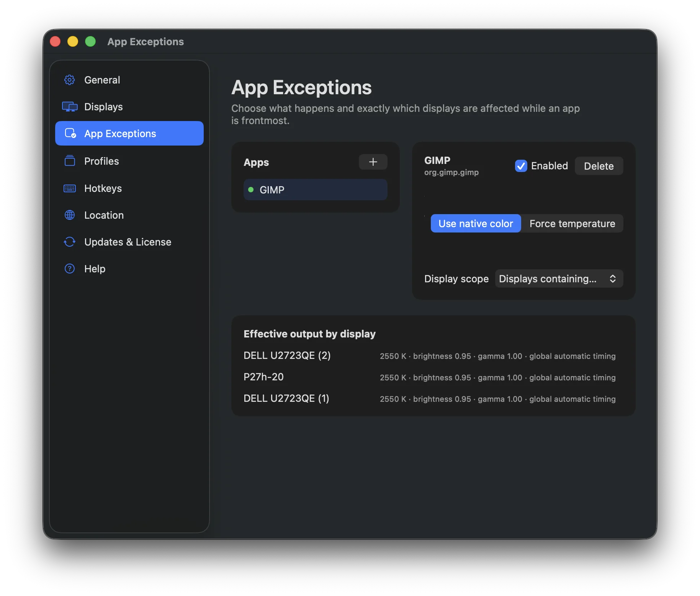The width and height of the screenshot is (700, 596).
Task: Click the Hotkeys keyboard icon
Action: coord(70,188)
